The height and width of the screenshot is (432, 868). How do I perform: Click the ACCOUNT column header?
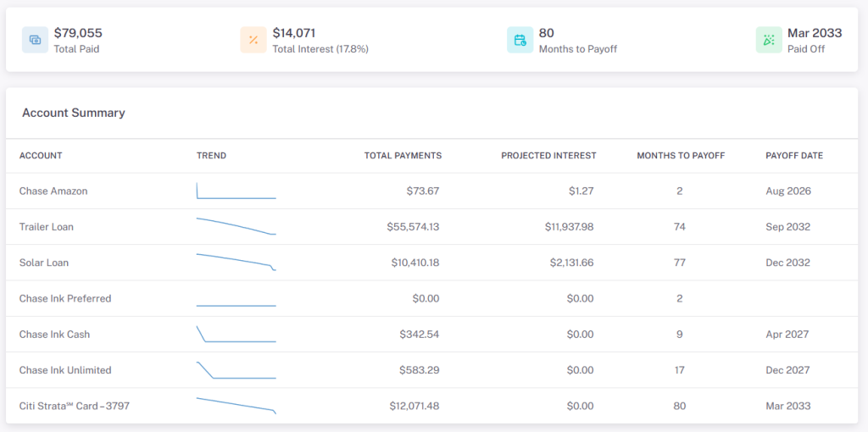tap(41, 155)
